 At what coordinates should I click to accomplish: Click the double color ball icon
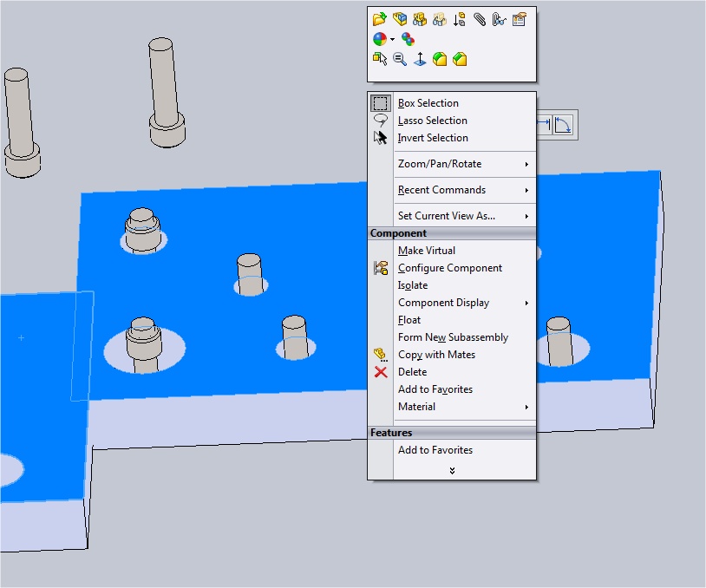pyautogui.click(x=408, y=39)
